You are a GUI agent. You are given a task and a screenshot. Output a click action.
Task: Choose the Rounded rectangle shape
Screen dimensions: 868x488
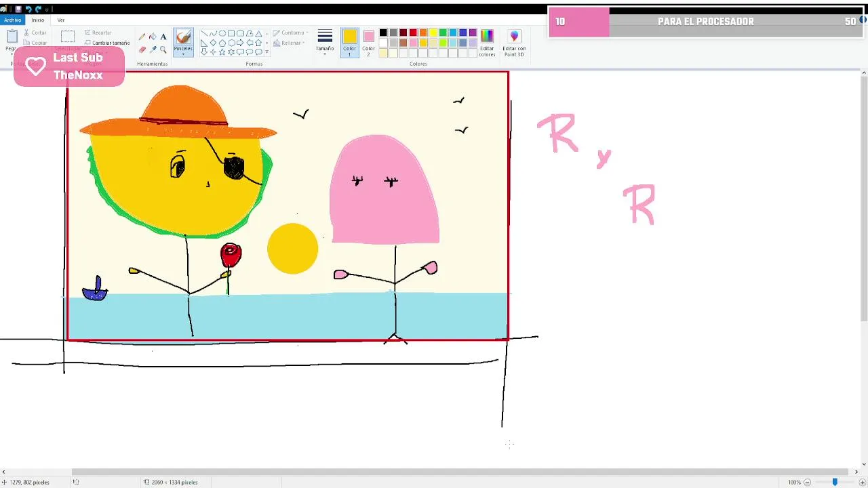pyautogui.click(x=240, y=33)
